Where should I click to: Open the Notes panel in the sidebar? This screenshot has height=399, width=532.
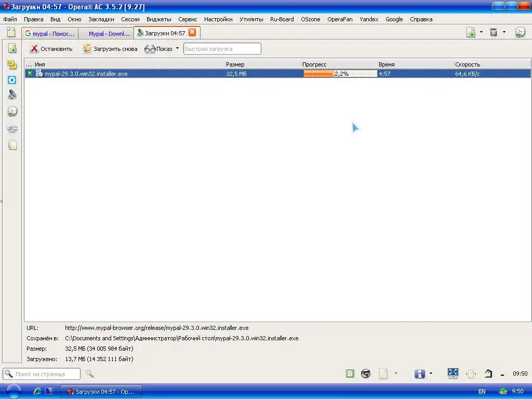(12, 65)
